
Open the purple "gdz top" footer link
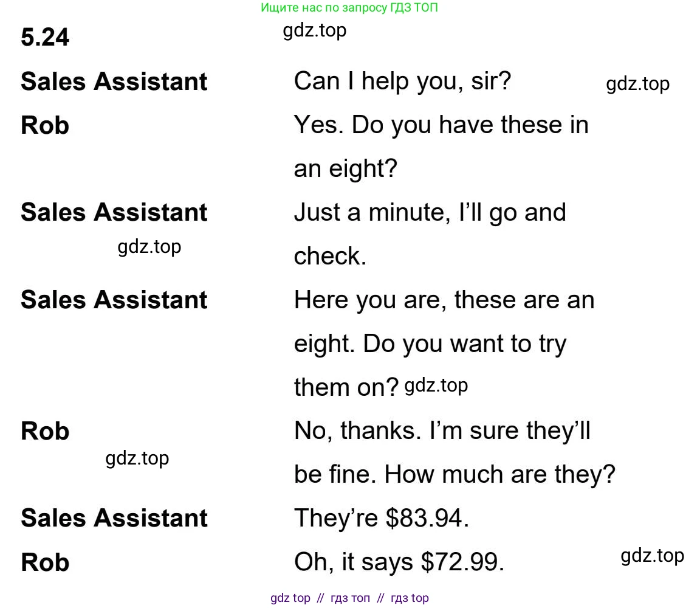pyautogui.click(x=290, y=598)
